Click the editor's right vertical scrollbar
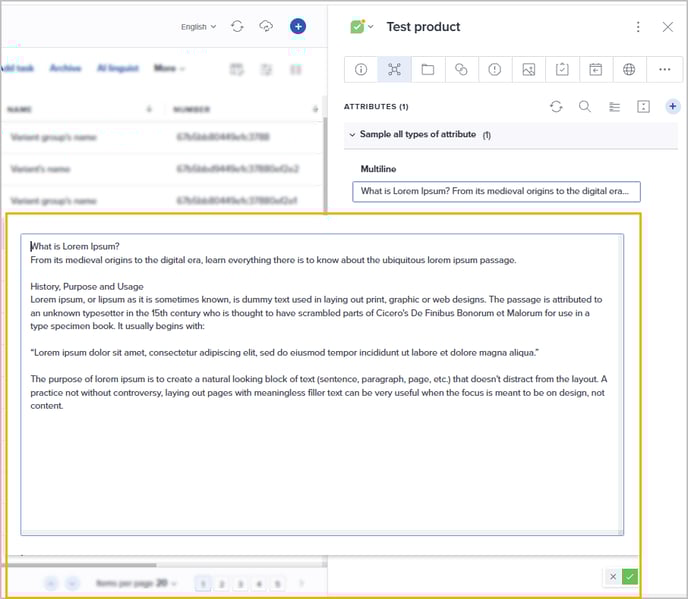 coord(620,382)
